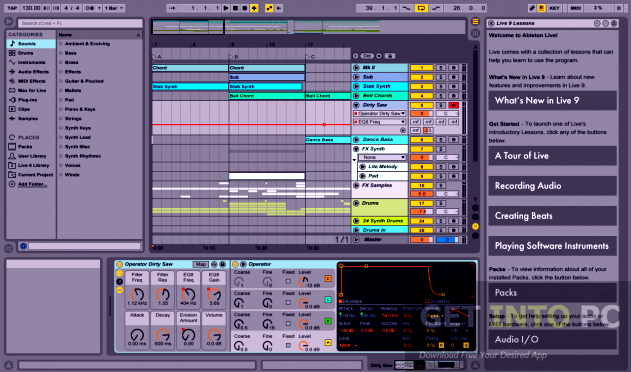The height and width of the screenshot is (372, 631).
Task: Click the Audio I/O lesson button
Action: (552, 339)
